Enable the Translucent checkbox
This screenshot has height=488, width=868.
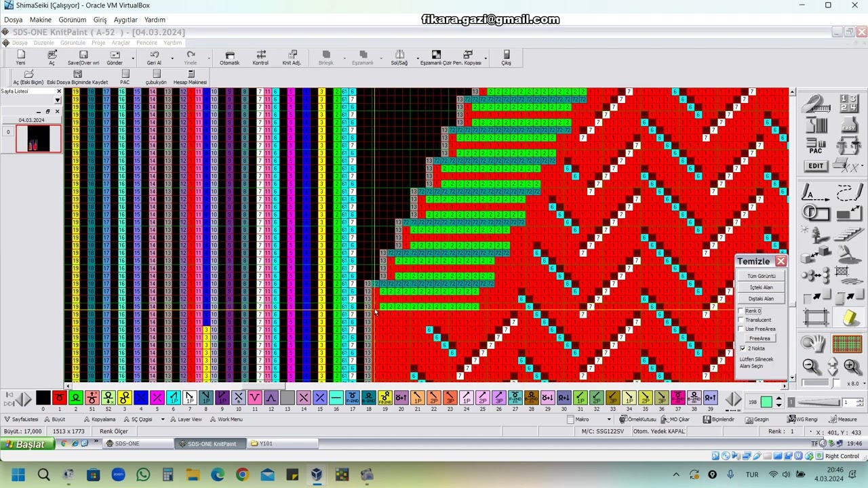pyautogui.click(x=741, y=320)
